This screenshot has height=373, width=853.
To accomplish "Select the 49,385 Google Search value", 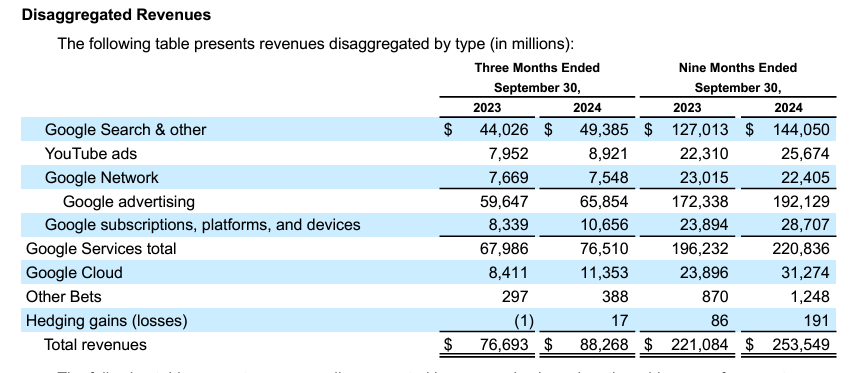I will coord(603,129).
